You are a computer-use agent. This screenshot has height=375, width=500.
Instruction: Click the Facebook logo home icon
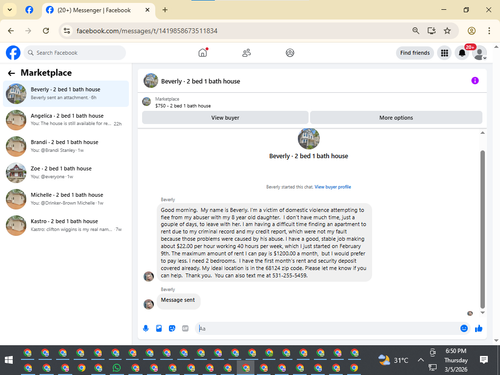[13, 53]
